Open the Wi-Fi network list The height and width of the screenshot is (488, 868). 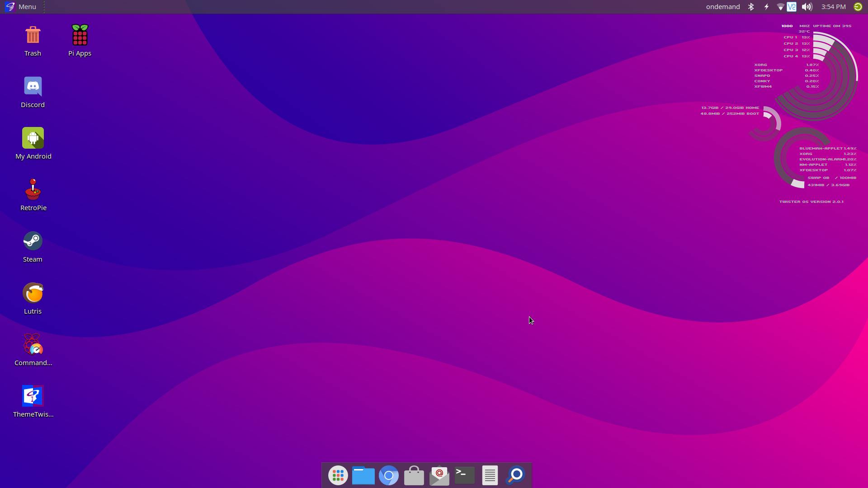point(780,6)
